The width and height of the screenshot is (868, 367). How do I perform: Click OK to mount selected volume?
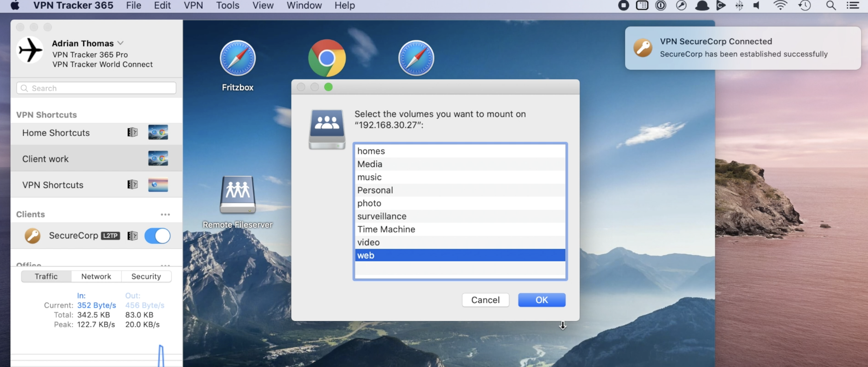(542, 300)
